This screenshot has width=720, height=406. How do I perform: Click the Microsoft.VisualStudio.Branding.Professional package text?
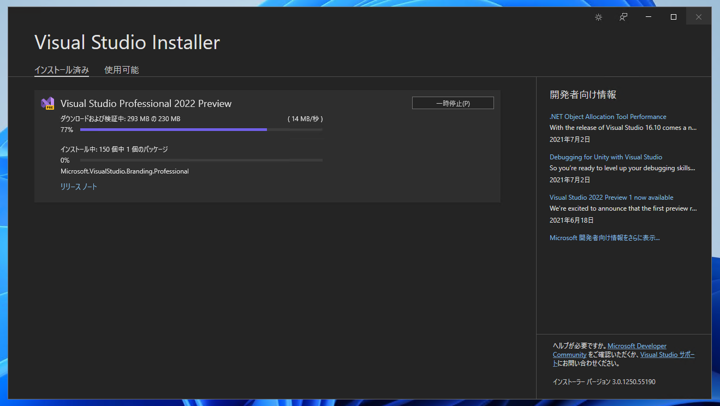[124, 171]
